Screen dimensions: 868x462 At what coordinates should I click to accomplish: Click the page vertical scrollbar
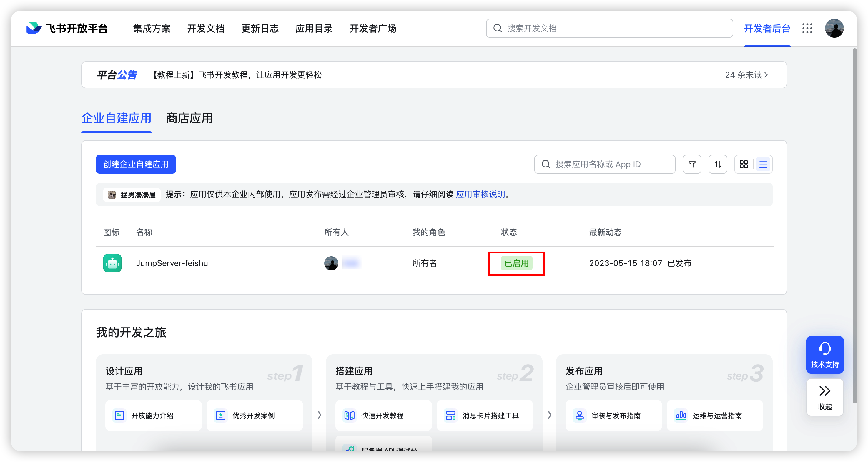pos(854,226)
